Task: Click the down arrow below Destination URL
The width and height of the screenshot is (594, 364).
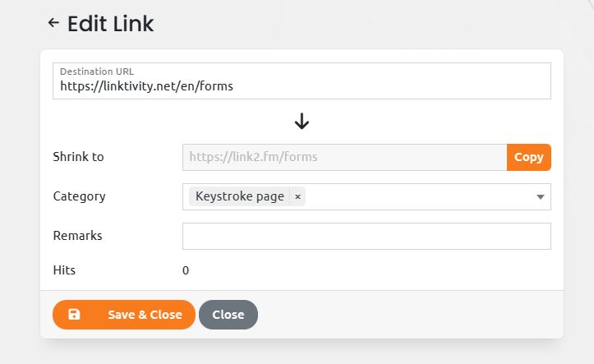Action: click(x=302, y=122)
